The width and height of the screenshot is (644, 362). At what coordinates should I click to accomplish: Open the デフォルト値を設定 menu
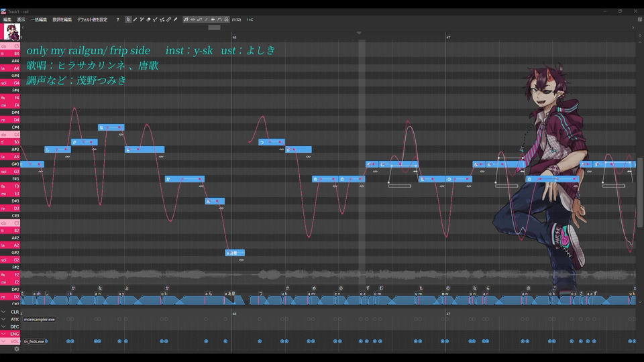coord(93,19)
